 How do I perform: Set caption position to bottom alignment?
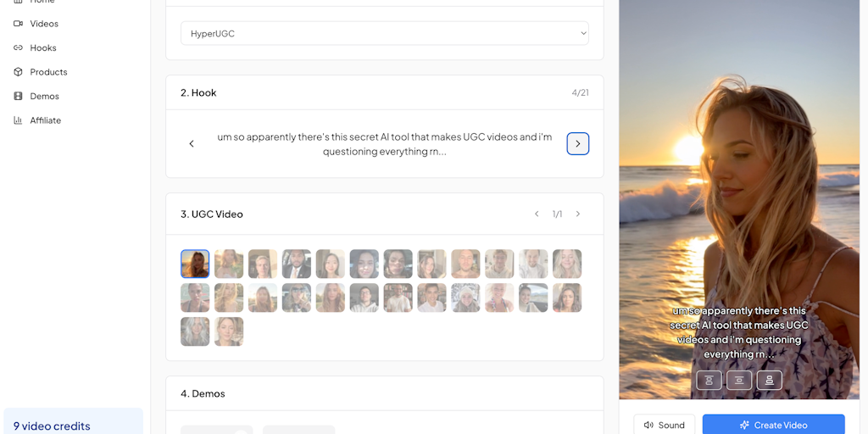[x=770, y=381]
